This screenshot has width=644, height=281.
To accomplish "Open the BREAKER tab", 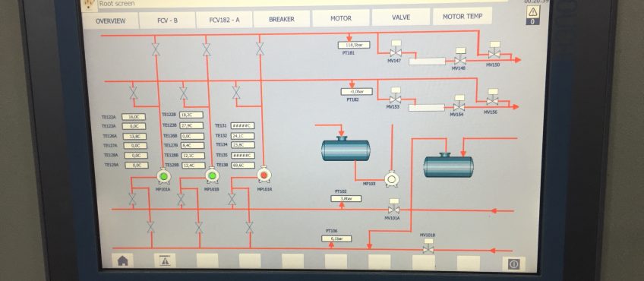I will pyautogui.click(x=281, y=19).
